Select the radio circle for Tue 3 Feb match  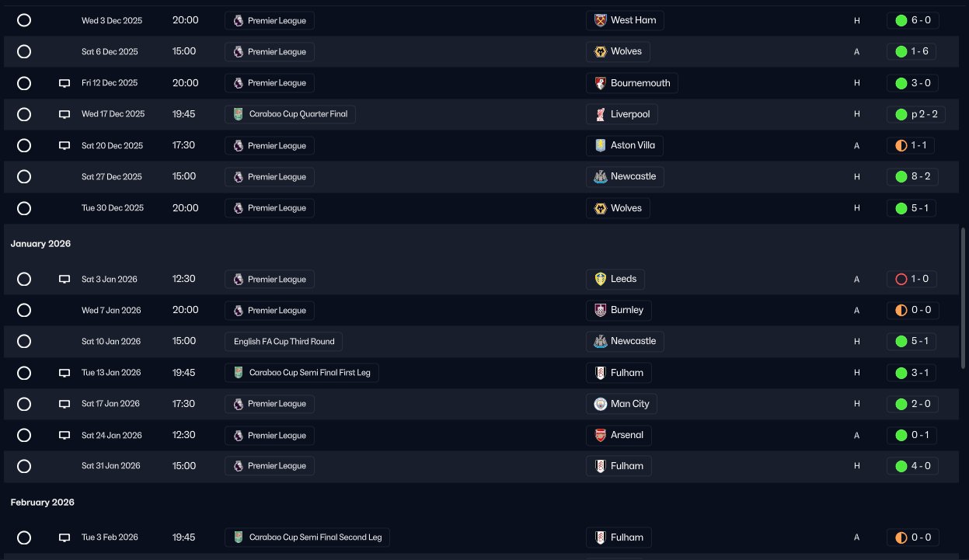tap(24, 537)
